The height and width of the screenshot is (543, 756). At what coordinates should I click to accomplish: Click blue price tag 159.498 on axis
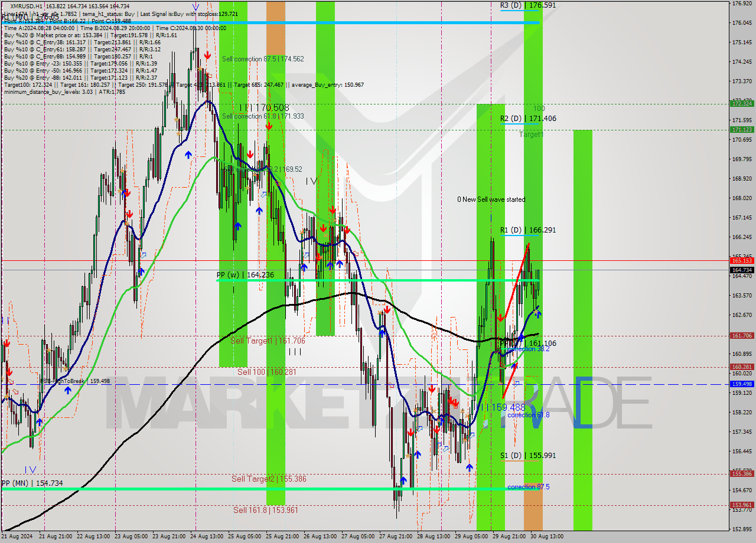742,384
